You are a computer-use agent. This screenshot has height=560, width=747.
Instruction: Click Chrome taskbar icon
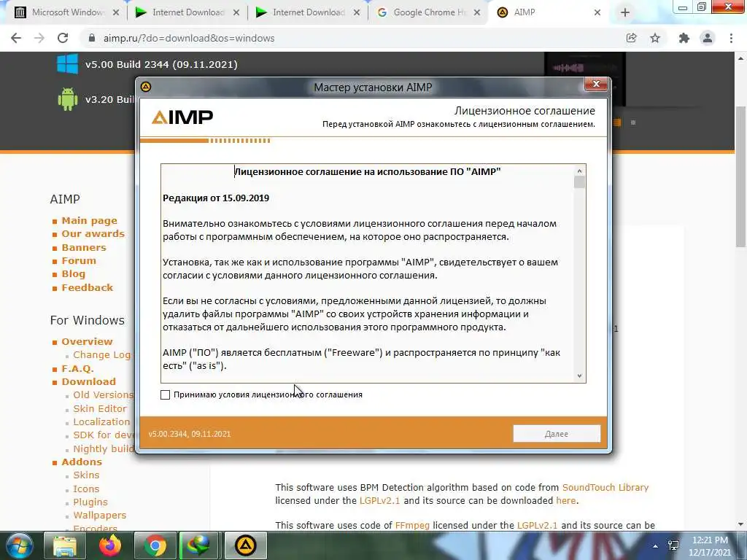point(155,545)
